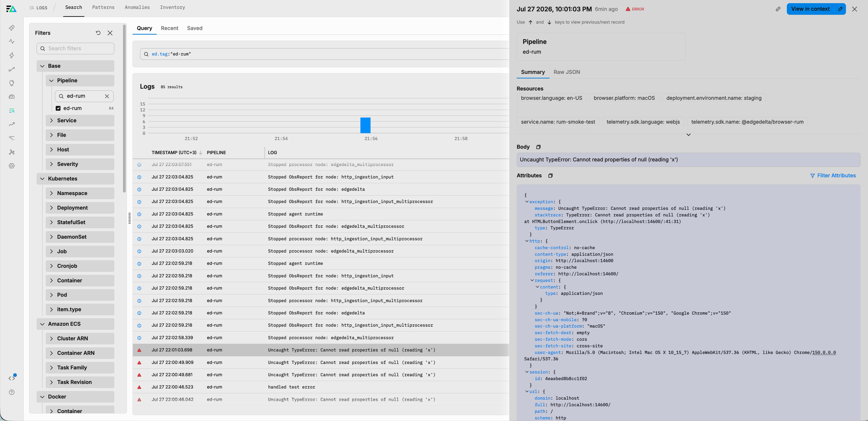Select the Stopped agent runtime row at 22:03:04.825
This screenshot has height=421, width=868.
(321, 214)
